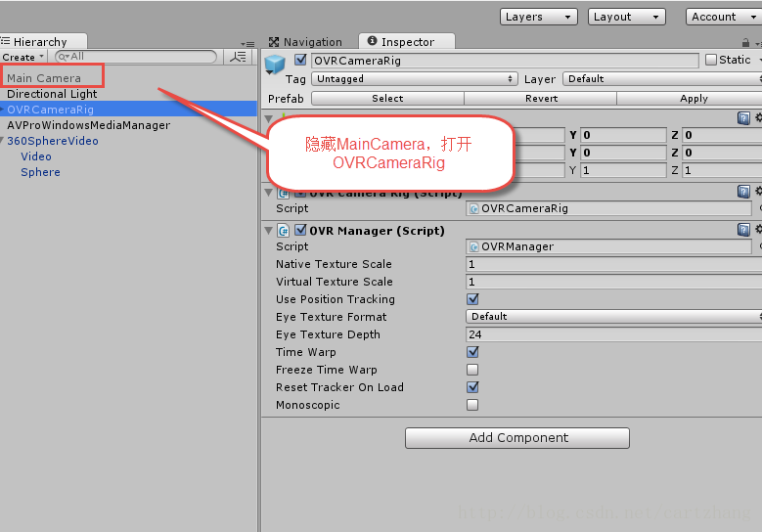Click the OVR Manager C# script icon
This screenshot has width=762, height=532.
pyautogui.click(x=284, y=231)
